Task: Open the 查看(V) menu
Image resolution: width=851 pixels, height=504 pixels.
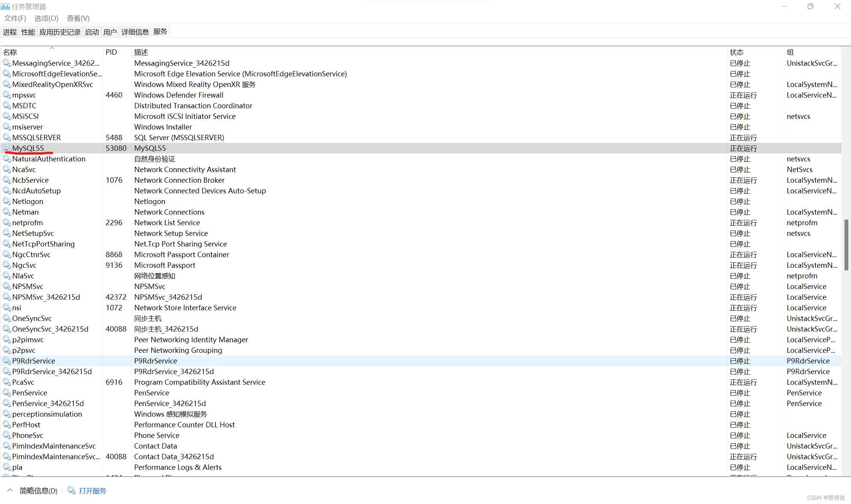Action: coord(78,18)
